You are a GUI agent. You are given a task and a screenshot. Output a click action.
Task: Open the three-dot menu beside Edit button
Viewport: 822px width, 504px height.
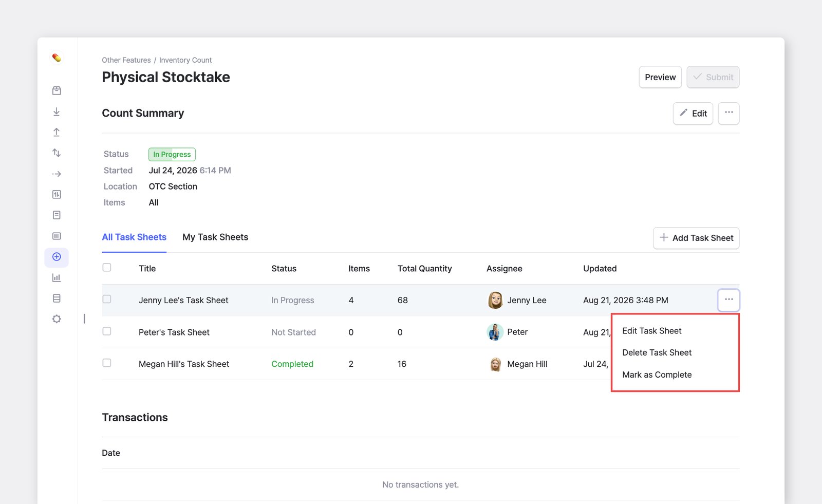click(x=728, y=113)
